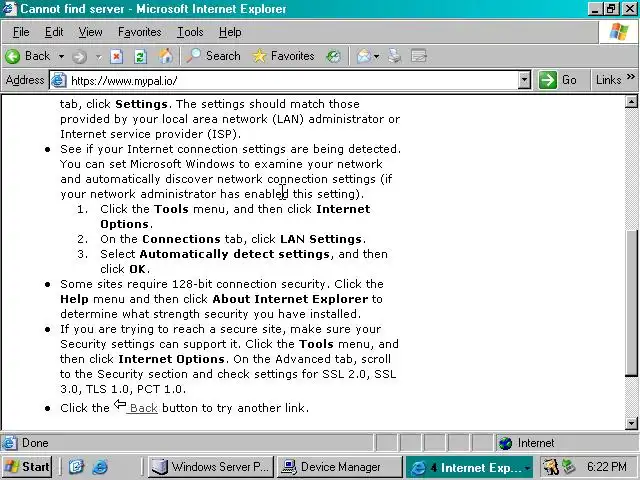
Task: Click the vertical scrollbar thumb
Action: click(x=631, y=303)
